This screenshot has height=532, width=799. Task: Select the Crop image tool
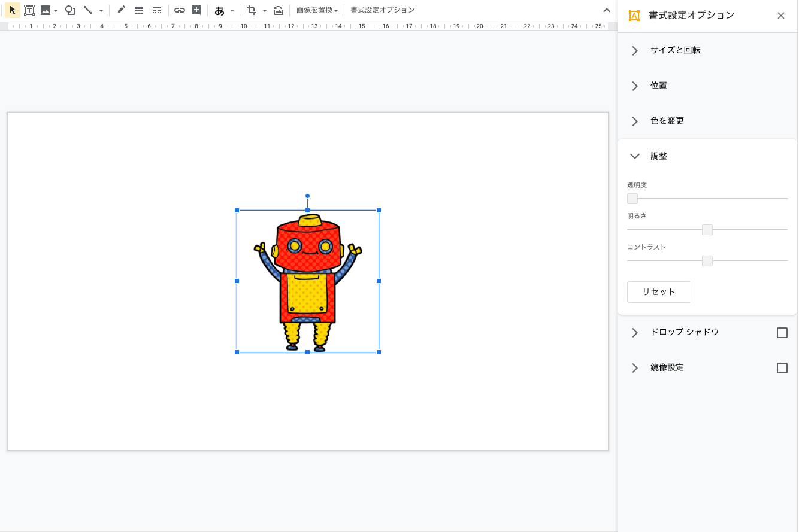click(x=252, y=10)
